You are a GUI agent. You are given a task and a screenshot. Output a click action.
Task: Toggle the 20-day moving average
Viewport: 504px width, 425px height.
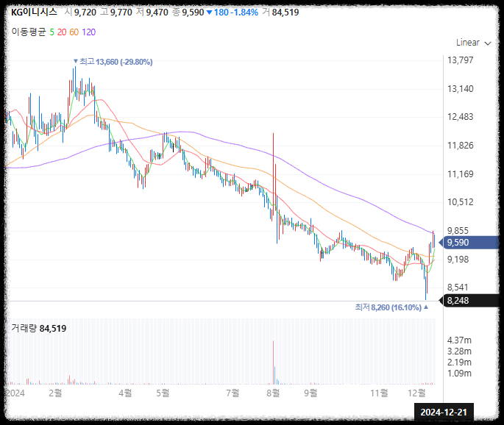(62, 32)
